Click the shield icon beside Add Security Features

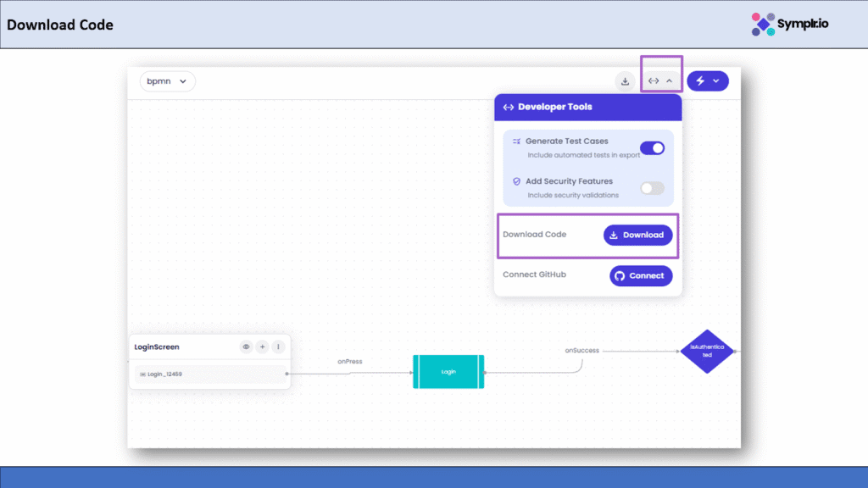tap(517, 181)
